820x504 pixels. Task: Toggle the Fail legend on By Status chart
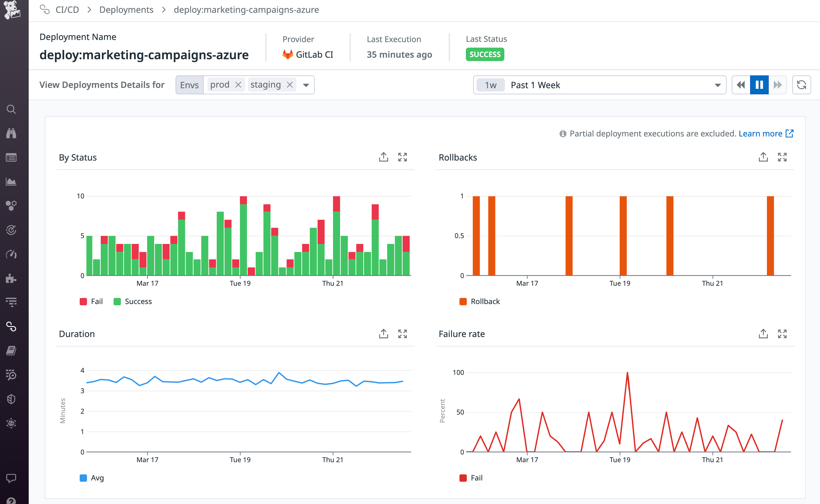tap(91, 301)
